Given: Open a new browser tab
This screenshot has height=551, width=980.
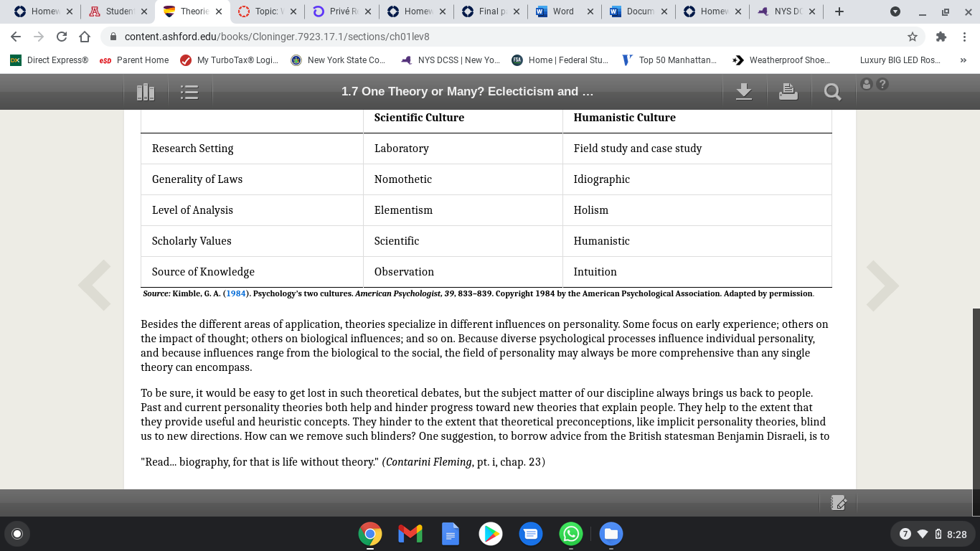Looking at the screenshot, I should (839, 11).
